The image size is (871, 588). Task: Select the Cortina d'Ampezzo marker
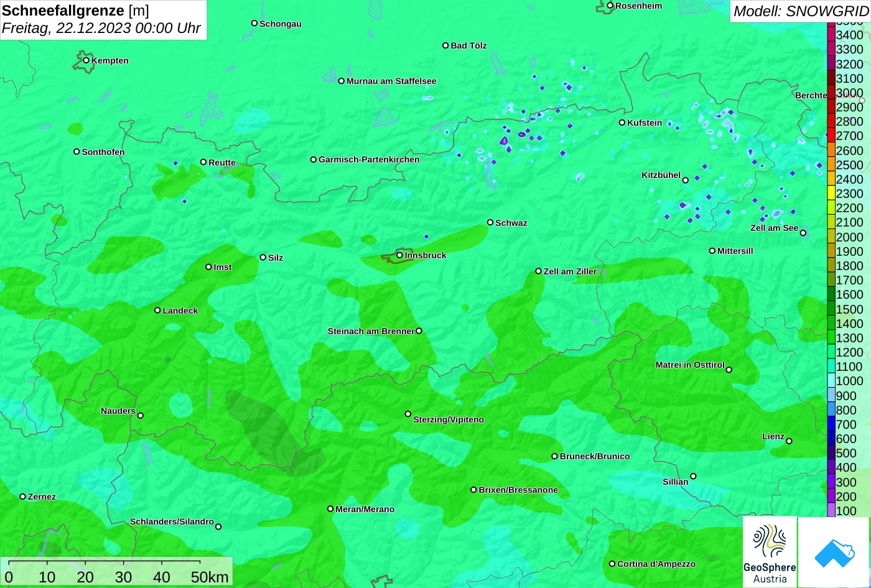click(x=612, y=564)
